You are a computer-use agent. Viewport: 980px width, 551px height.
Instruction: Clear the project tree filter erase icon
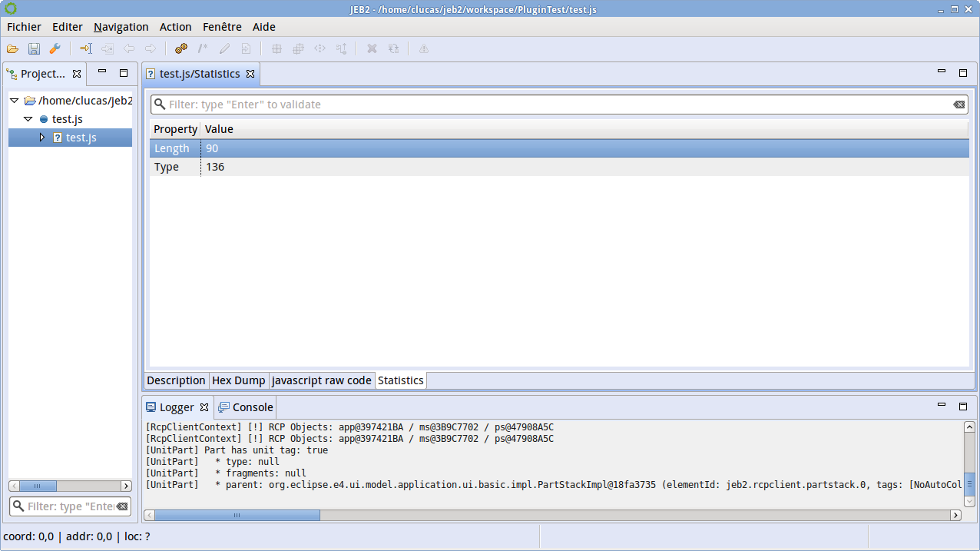[122, 506]
